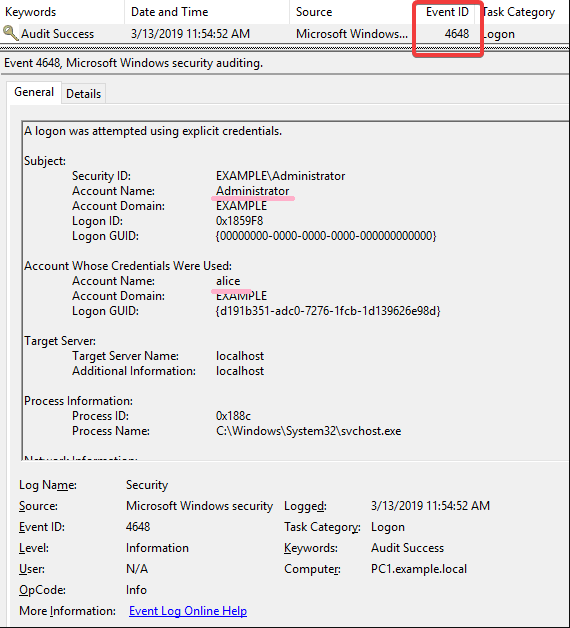Click the 4648 event ID cell
570x628 pixels.
click(x=457, y=34)
